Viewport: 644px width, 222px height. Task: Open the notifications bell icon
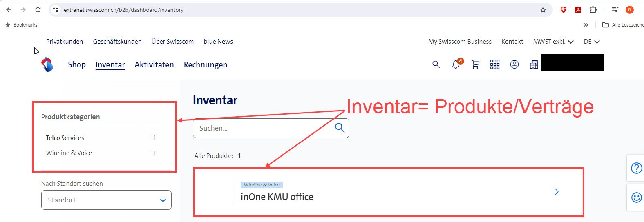click(x=456, y=64)
